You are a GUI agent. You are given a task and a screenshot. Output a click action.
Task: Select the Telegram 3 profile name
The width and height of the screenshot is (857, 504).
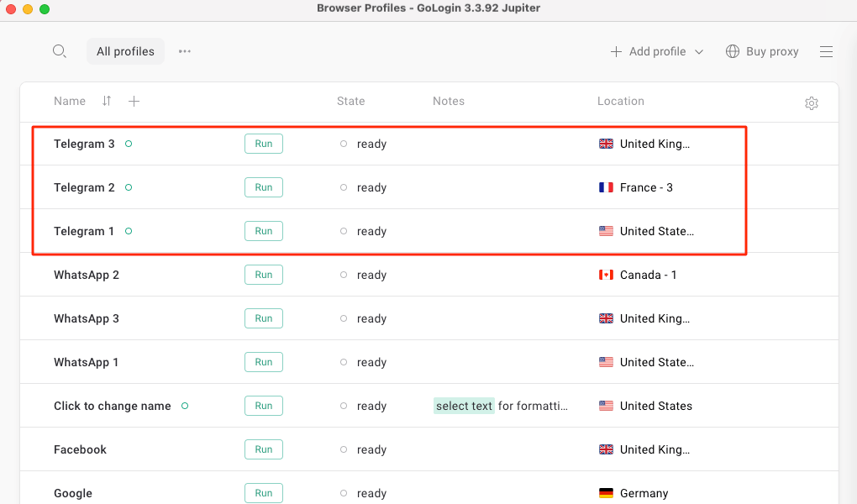[84, 144]
